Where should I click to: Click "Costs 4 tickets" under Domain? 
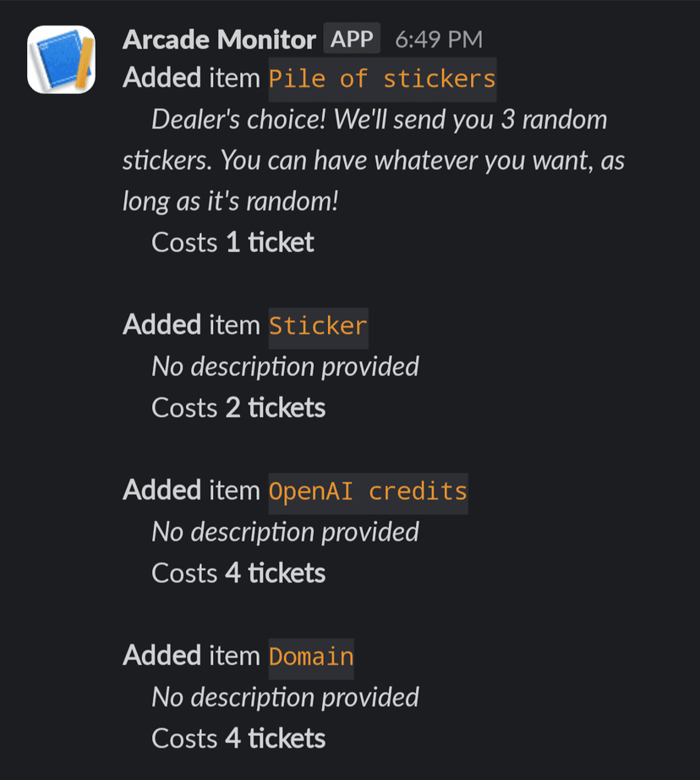click(x=238, y=739)
